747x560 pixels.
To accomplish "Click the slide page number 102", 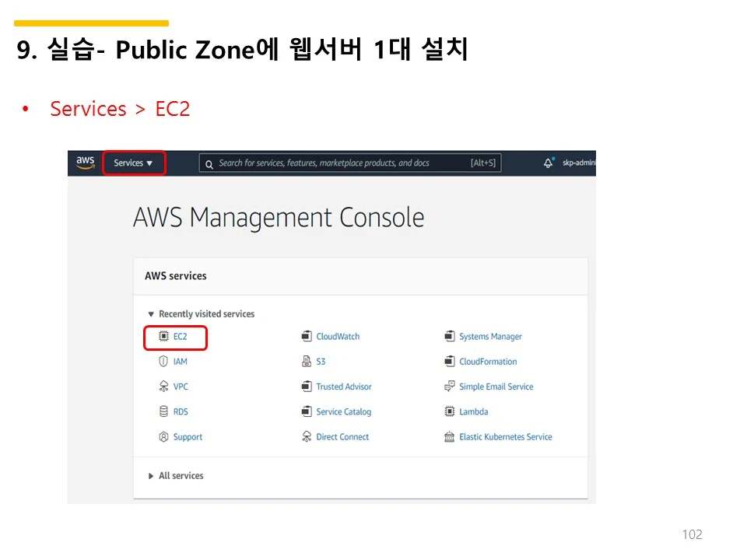I will click(x=692, y=534).
